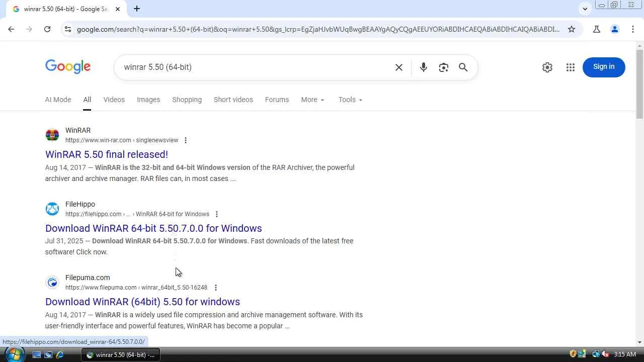Image resolution: width=644 pixels, height=362 pixels.
Task: Clear the search query with X
Action: 399,67
